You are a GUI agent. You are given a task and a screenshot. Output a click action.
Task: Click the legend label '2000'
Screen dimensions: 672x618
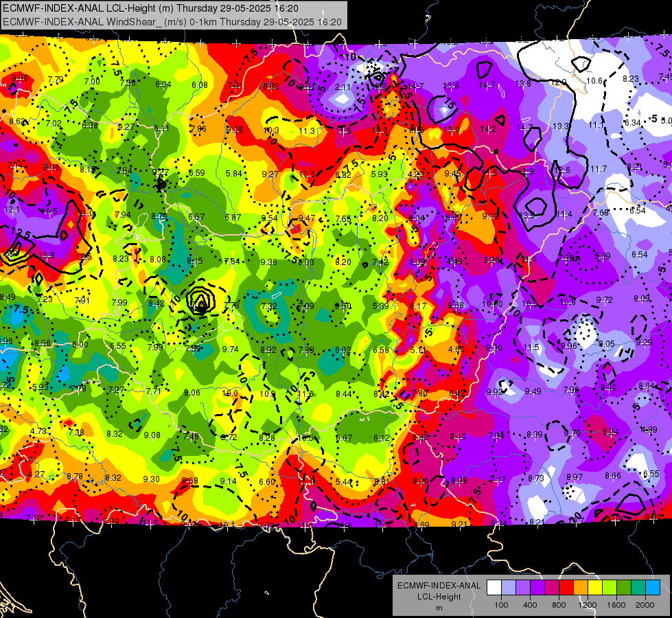click(x=645, y=605)
